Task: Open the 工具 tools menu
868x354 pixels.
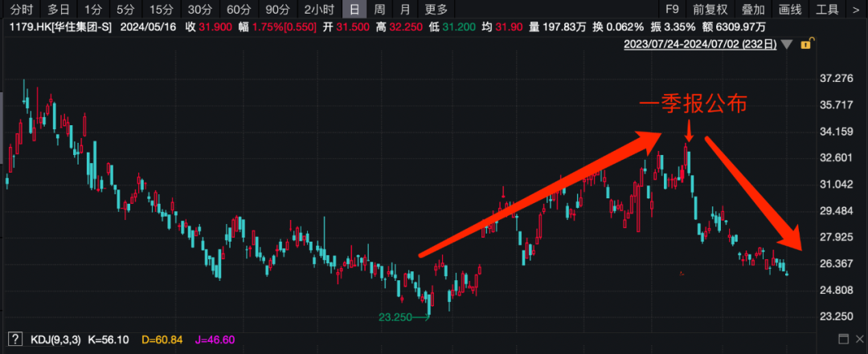Action: point(827,10)
